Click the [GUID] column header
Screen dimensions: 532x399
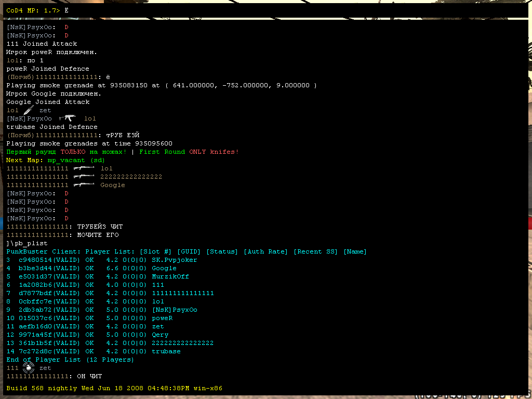tap(189, 251)
